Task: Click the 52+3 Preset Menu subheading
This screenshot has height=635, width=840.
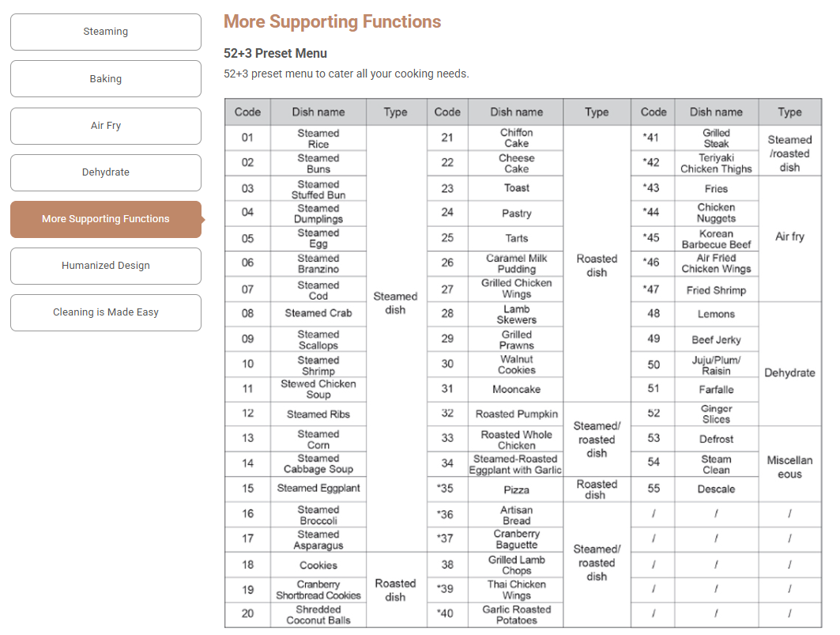Action: tap(275, 54)
